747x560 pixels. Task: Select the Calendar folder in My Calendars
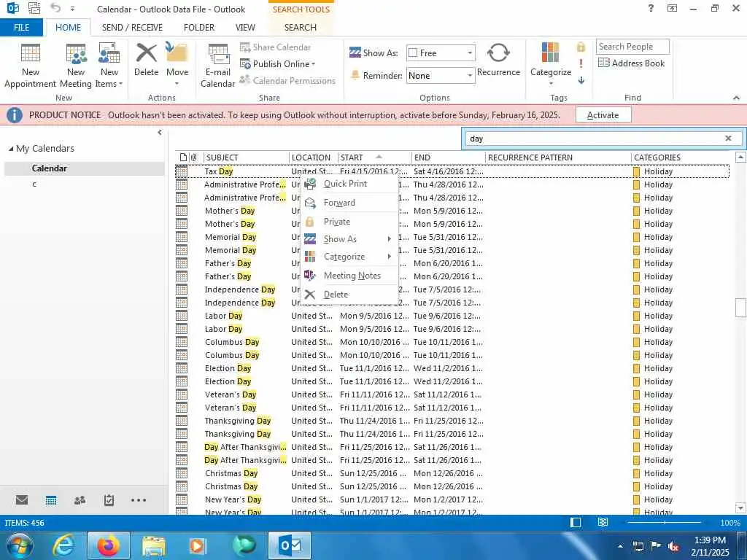coord(85,168)
